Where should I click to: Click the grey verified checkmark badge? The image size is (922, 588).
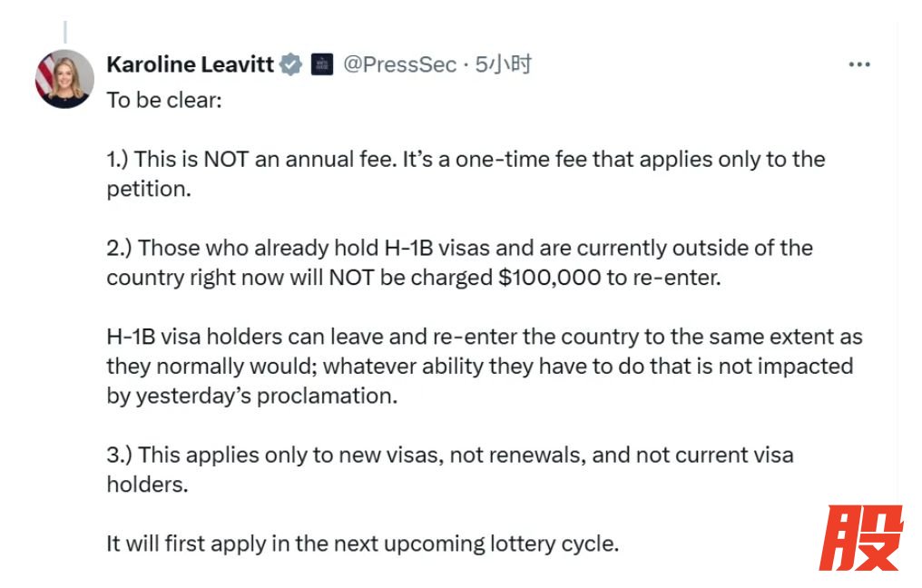tap(290, 64)
